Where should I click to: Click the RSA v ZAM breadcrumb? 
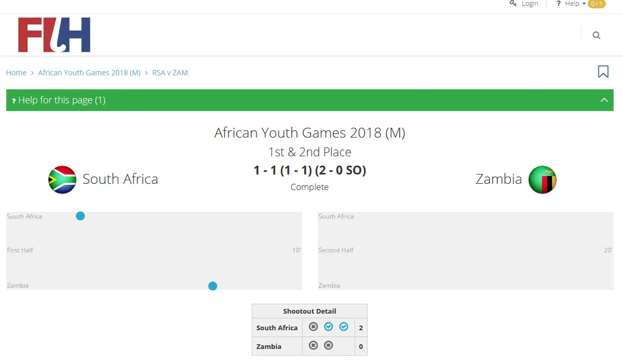pyautogui.click(x=170, y=73)
